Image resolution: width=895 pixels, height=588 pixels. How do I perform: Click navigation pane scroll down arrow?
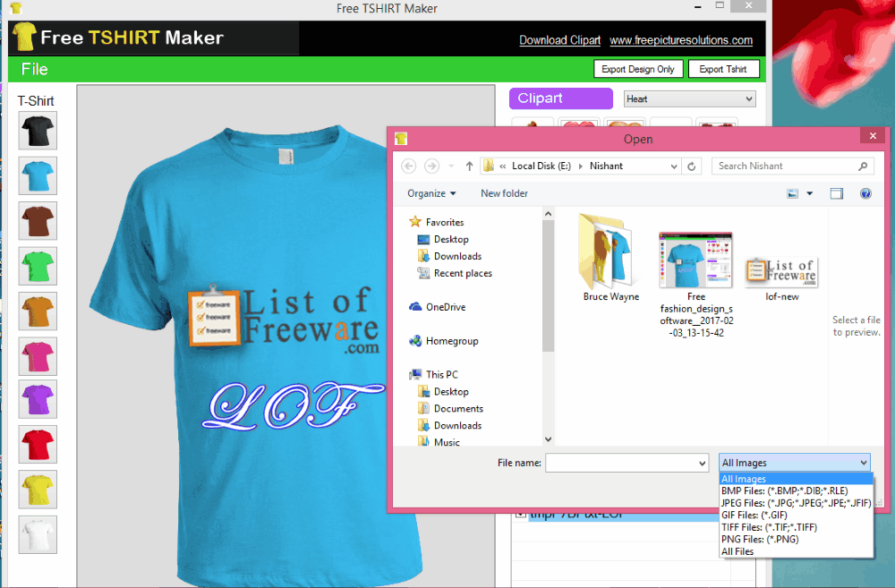click(548, 439)
